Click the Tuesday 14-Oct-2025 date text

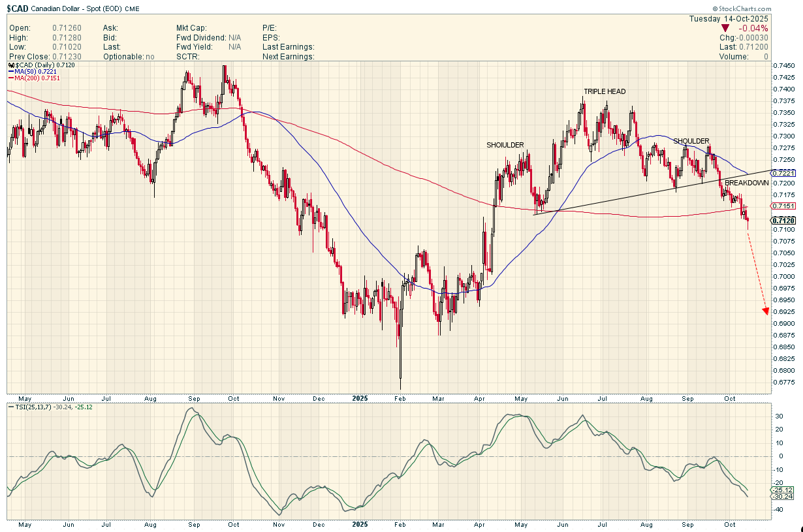point(729,19)
